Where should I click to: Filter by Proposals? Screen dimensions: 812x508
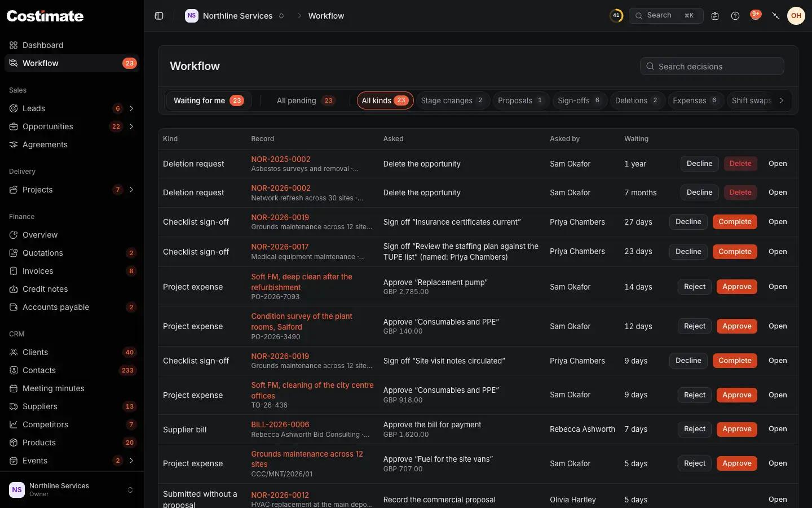[x=520, y=100]
